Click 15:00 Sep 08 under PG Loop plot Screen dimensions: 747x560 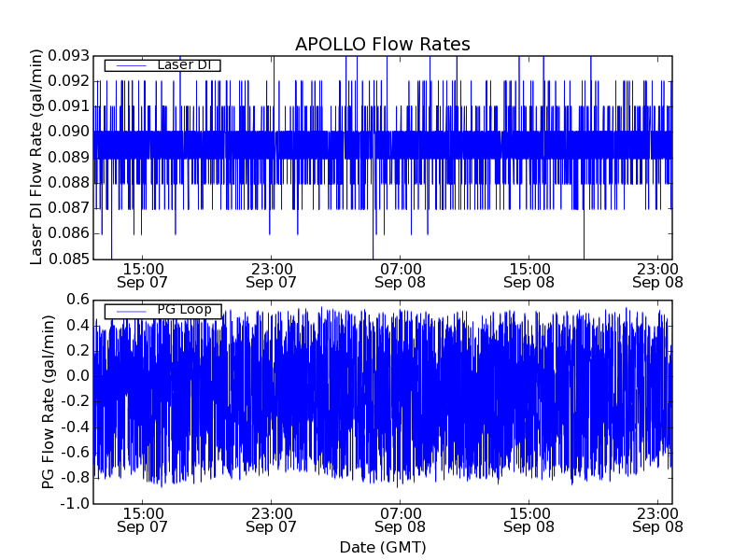click(x=529, y=521)
